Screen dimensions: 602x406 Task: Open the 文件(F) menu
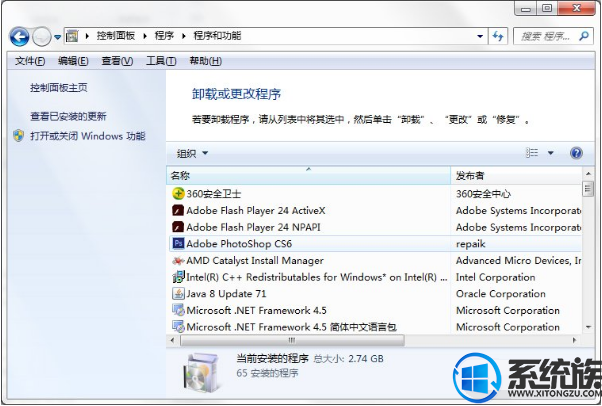pyautogui.click(x=30, y=61)
